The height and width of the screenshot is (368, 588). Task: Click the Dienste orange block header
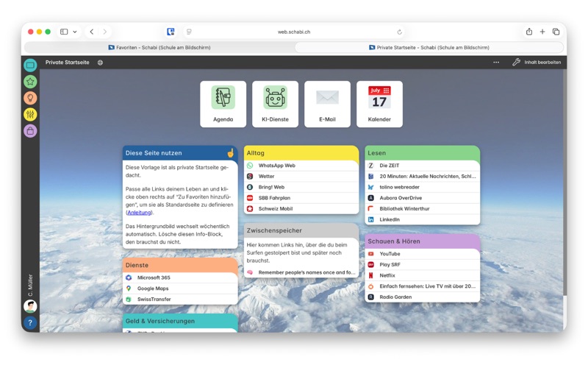click(180, 265)
